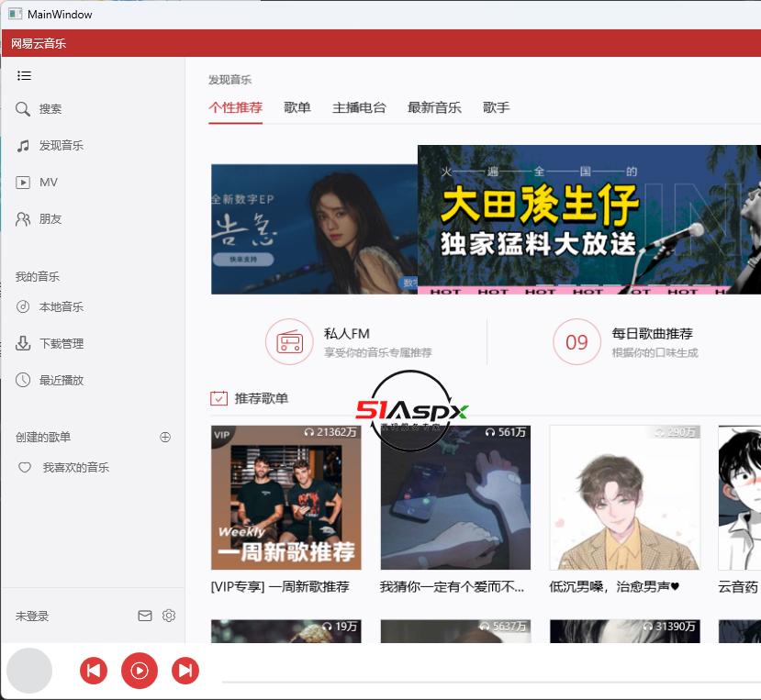This screenshot has height=700, width=761.
Task: Click the 私人FM title
Action: coord(346,334)
